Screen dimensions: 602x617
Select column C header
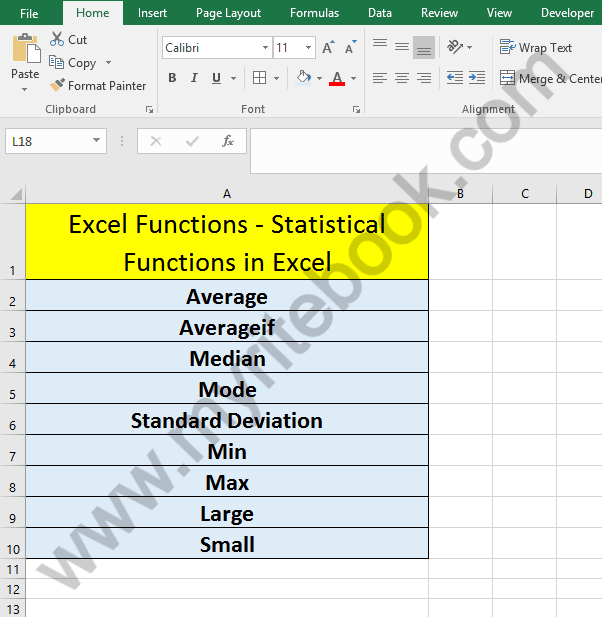point(524,194)
